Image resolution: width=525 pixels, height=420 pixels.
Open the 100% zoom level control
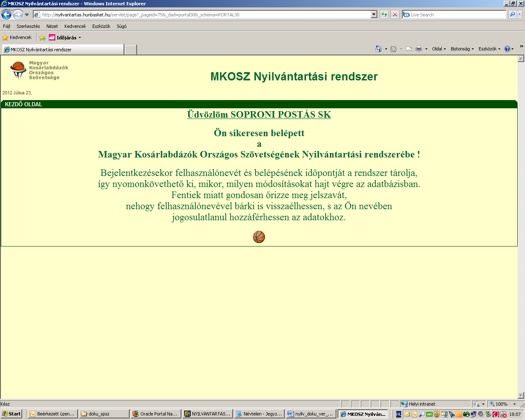tap(503, 404)
